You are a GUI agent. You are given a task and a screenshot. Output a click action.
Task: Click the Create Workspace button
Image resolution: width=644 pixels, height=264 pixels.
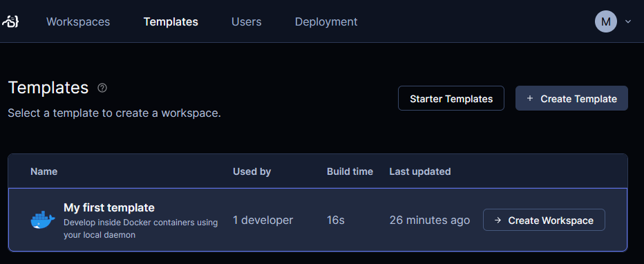(544, 220)
